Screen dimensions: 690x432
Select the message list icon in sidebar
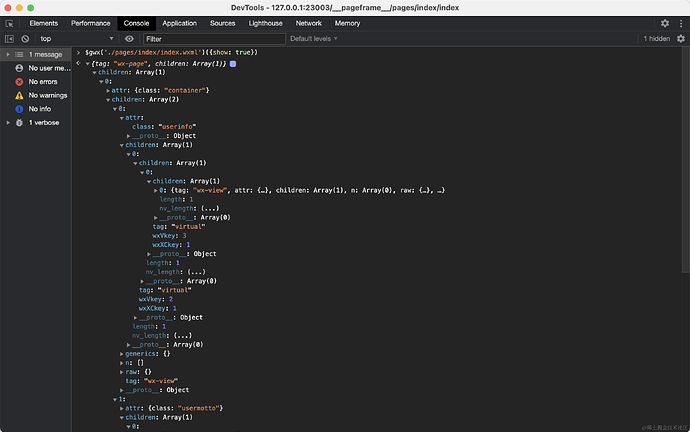click(x=19, y=55)
